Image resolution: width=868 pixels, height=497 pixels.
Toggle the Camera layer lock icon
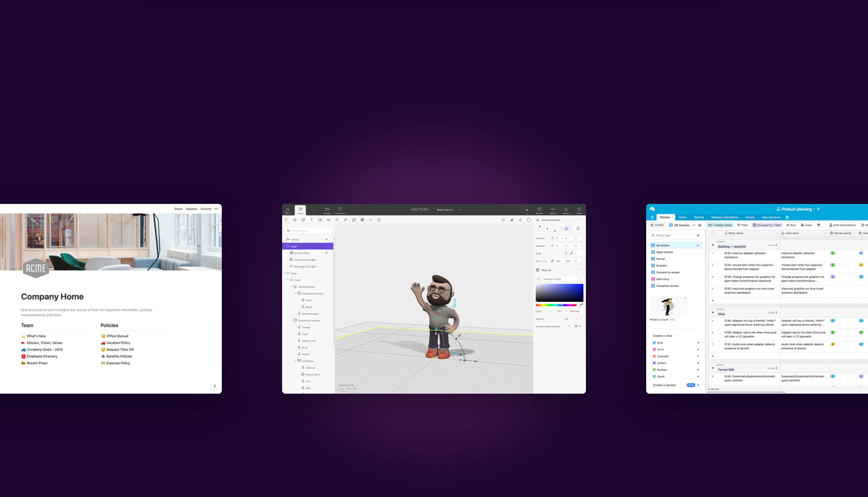pos(326,239)
